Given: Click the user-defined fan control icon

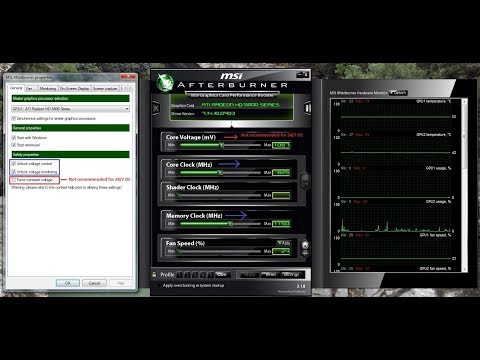Looking at the screenshot, I should tap(305, 249).
